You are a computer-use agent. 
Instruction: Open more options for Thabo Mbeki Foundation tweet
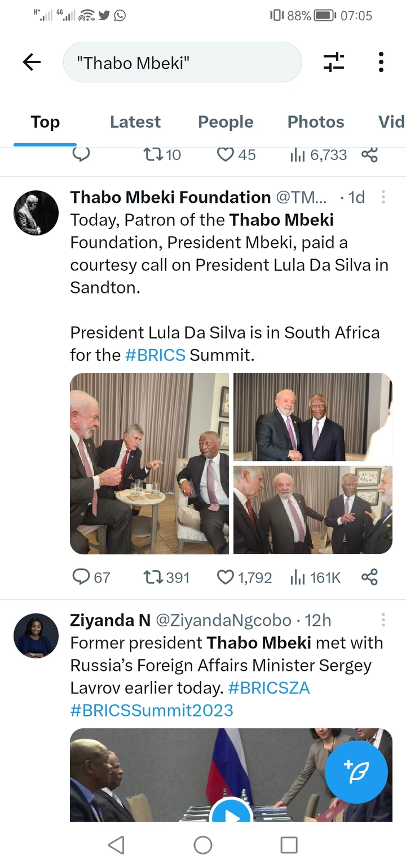tap(383, 197)
